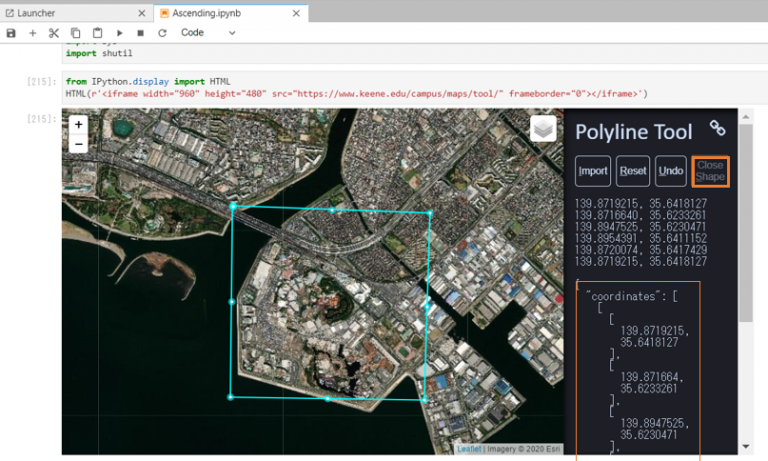Viewport: 768px width, 461px height.
Task: Click the coordinate line 139.8947525, 35.6230471
Action: pyautogui.click(x=640, y=226)
